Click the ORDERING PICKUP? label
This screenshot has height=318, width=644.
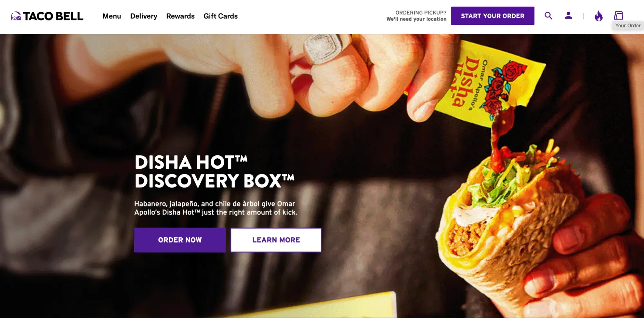click(x=421, y=13)
